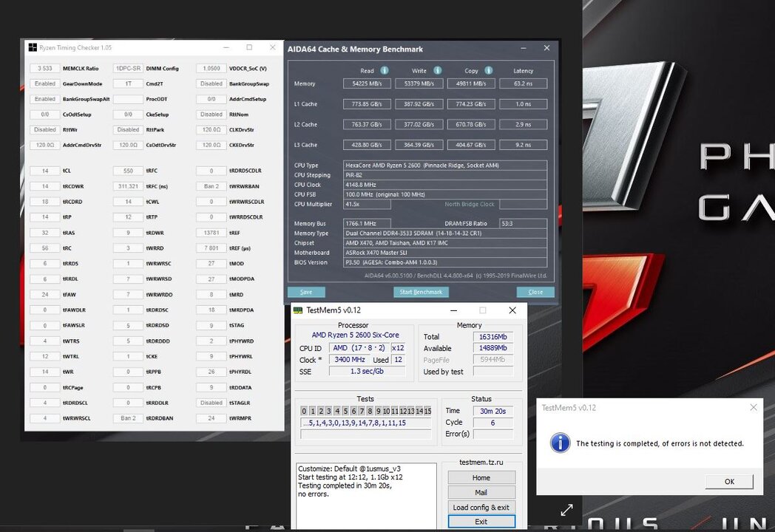Save the AIDA64 benchmark results
The height and width of the screenshot is (532, 775).
[306, 292]
